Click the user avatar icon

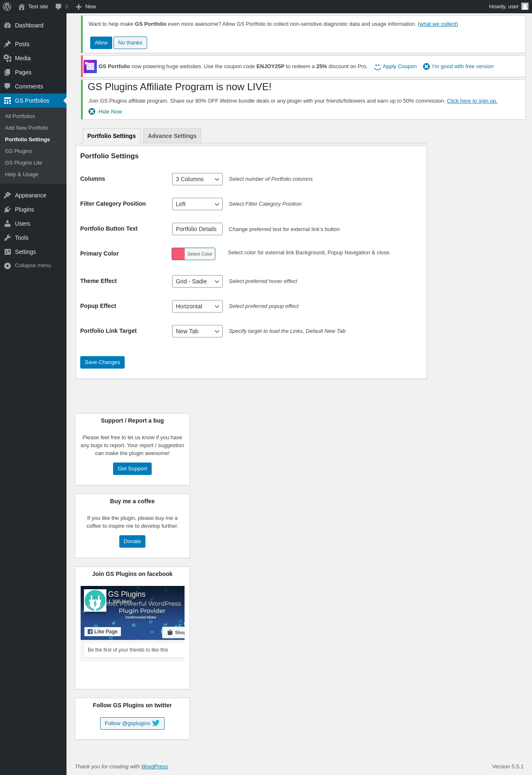coord(525,6)
